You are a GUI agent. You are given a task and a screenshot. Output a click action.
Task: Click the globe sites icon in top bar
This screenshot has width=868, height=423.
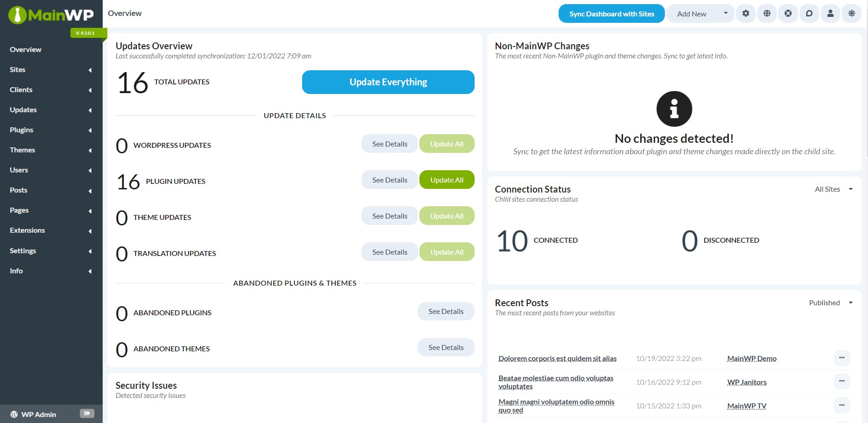(x=767, y=14)
